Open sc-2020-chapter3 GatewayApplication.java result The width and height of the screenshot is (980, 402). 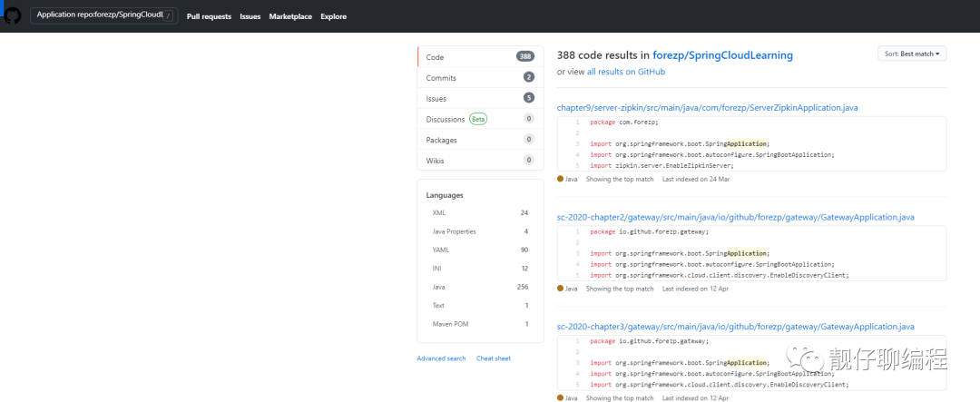pos(736,327)
